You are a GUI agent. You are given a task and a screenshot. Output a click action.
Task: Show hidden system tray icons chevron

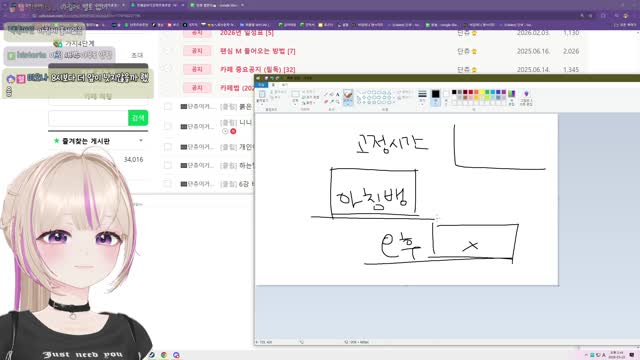pos(586,355)
